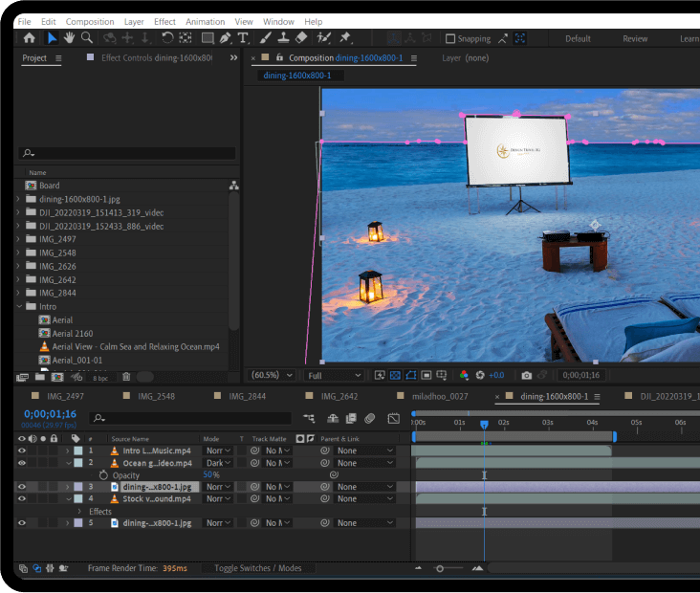
Task: Click the Reset Exposure icon
Action: (480, 375)
